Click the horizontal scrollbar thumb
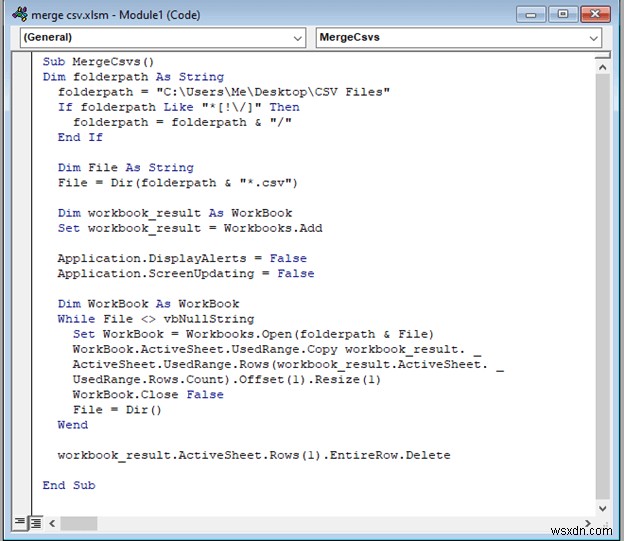Screen dimensions: 624x541 tap(78, 523)
